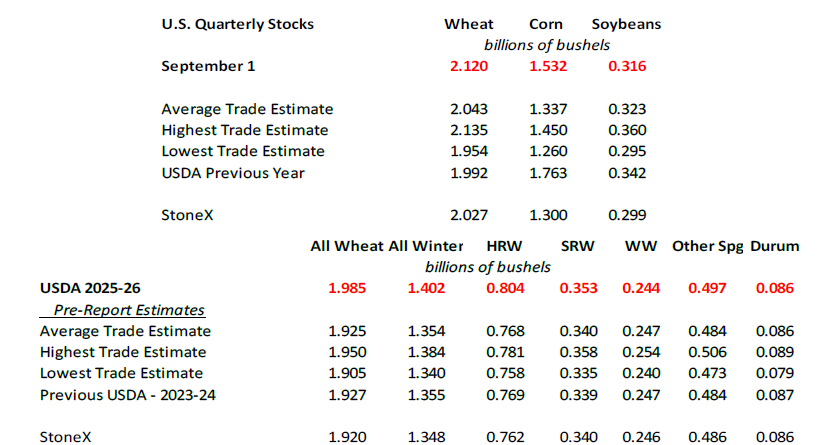Select the StoneX All Winter value 1.348
Screen dimensions: 839x445
(426, 438)
